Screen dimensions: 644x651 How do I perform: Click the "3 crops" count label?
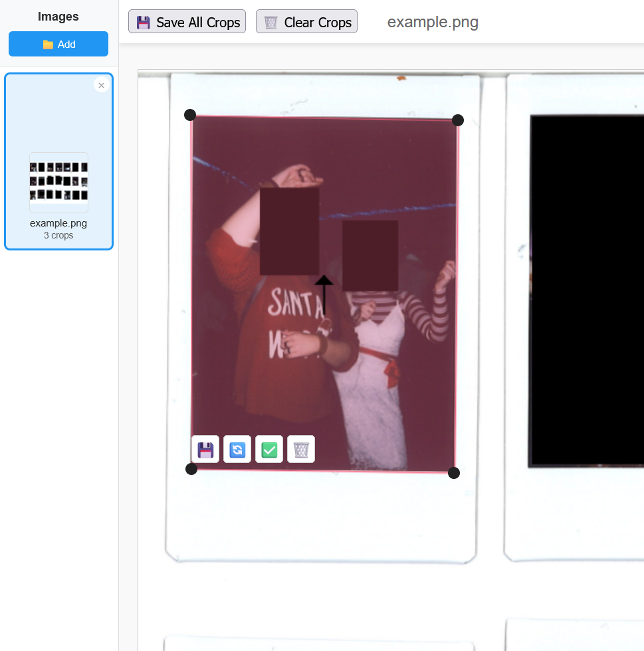tap(58, 236)
